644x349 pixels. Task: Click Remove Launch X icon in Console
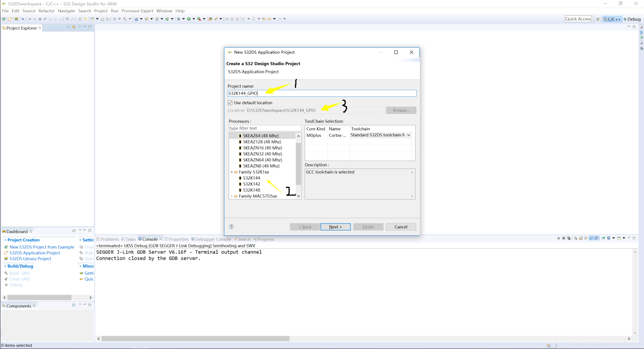pos(563,238)
